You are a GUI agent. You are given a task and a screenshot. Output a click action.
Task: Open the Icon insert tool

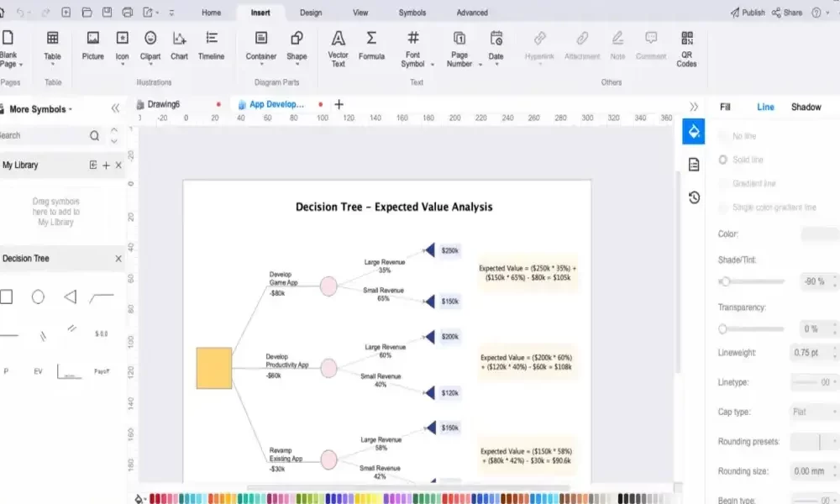tap(122, 47)
